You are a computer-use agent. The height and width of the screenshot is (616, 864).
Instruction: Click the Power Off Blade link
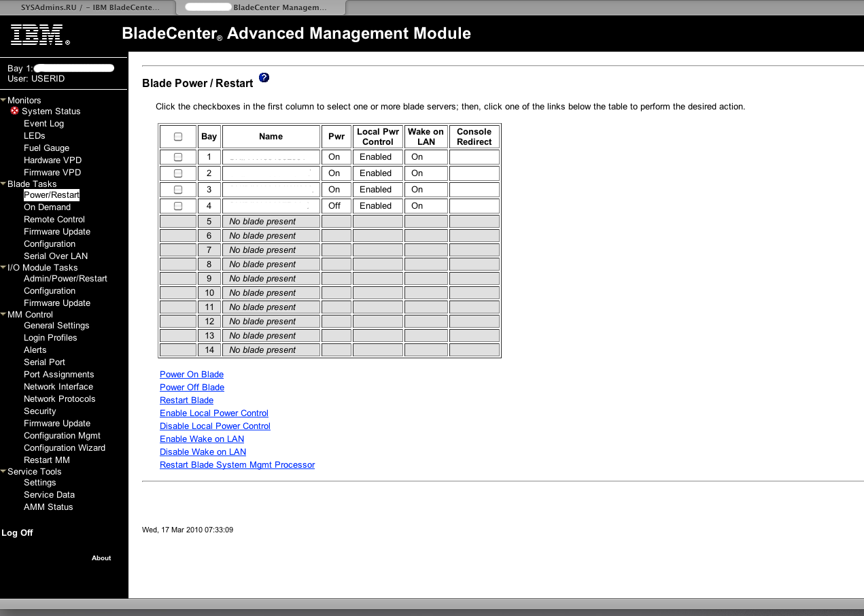(x=192, y=388)
